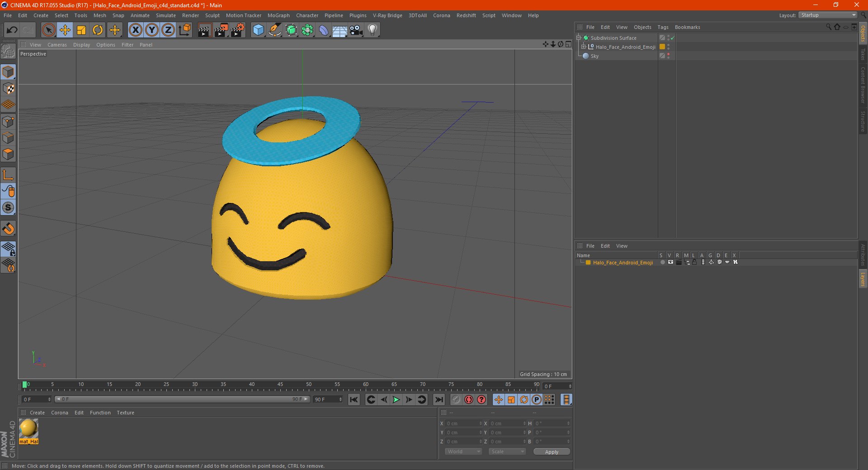Image resolution: width=868 pixels, height=470 pixels.
Task: Click the H rotation input field
Action: pyautogui.click(x=552, y=423)
